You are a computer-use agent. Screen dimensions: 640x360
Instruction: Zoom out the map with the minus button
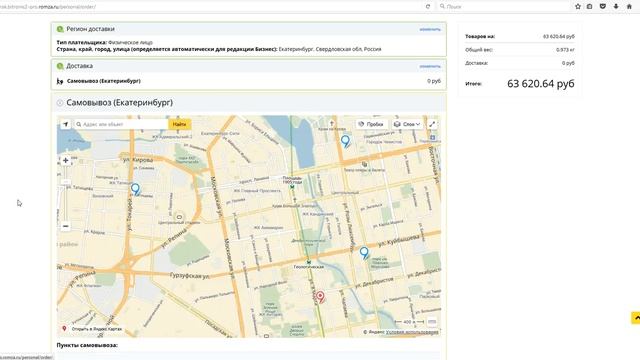pyautogui.click(x=65, y=226)
